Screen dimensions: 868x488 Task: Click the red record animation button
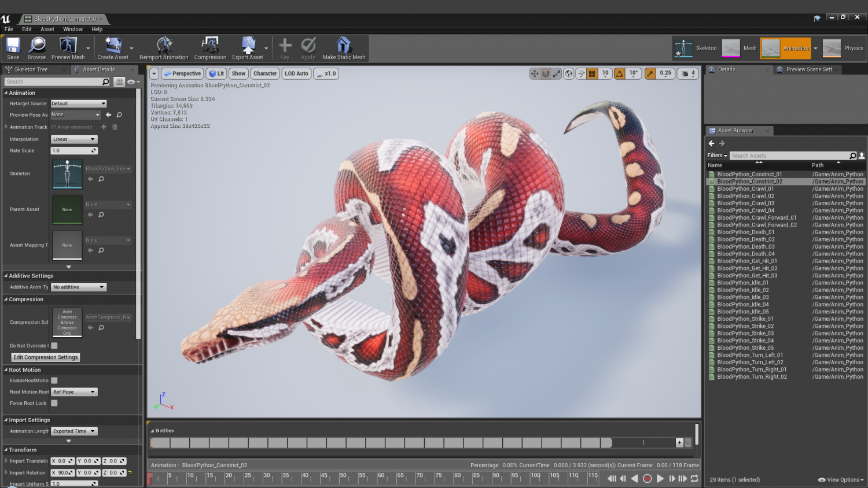tap(648, 479)
